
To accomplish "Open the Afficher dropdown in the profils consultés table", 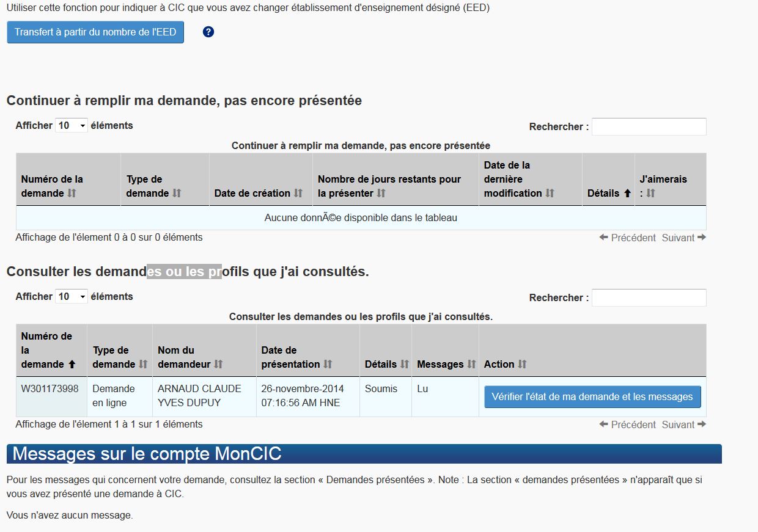I will 72,296.
